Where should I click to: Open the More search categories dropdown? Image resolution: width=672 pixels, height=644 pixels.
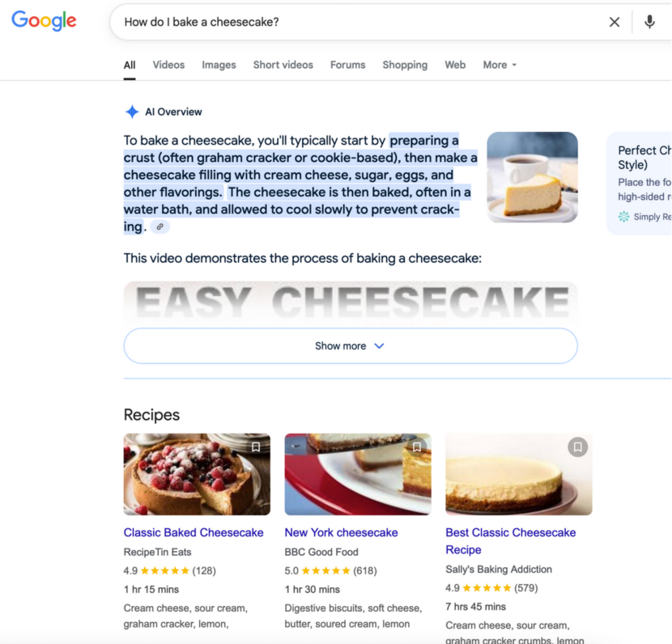pyautogui.click(x=500, y=65)
